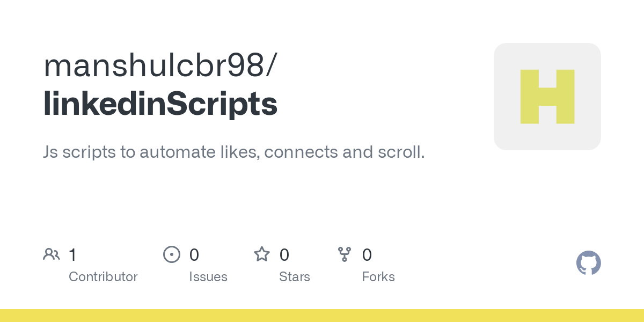Click the 0 count above Stars
The image size is (644, 322).
point(284,254)
